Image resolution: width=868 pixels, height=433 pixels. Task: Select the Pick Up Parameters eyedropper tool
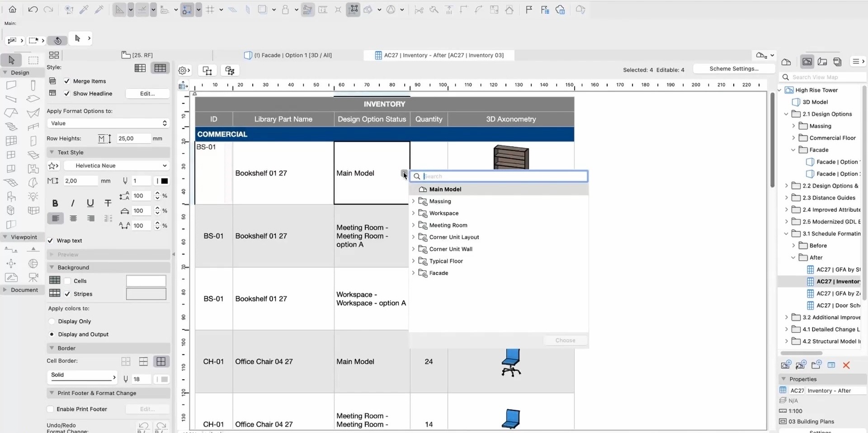point(84,9)
